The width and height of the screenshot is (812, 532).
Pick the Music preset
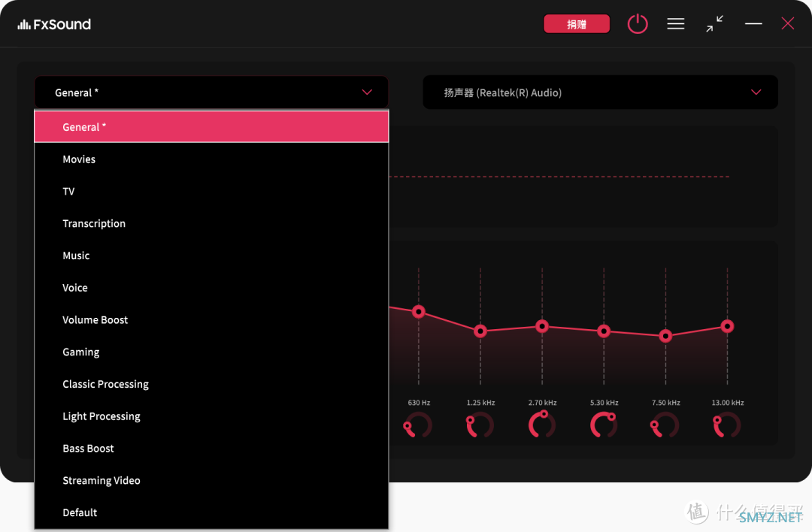click(211, 255)
